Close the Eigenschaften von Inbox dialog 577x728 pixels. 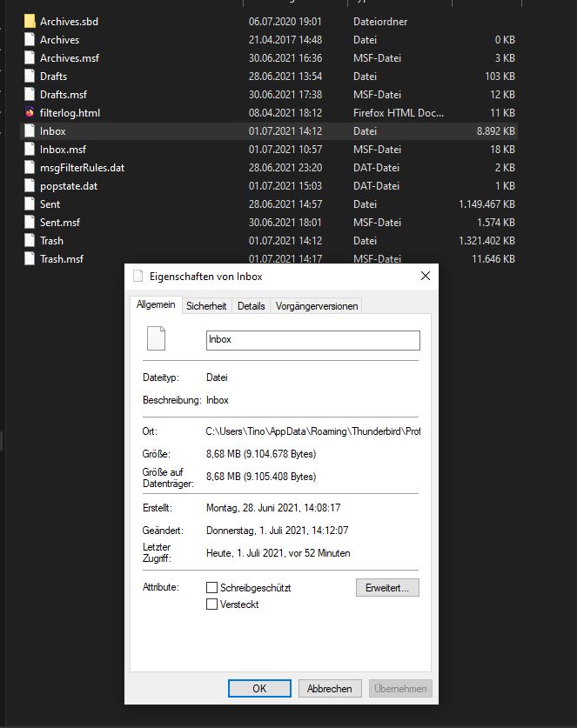point(426,277)
